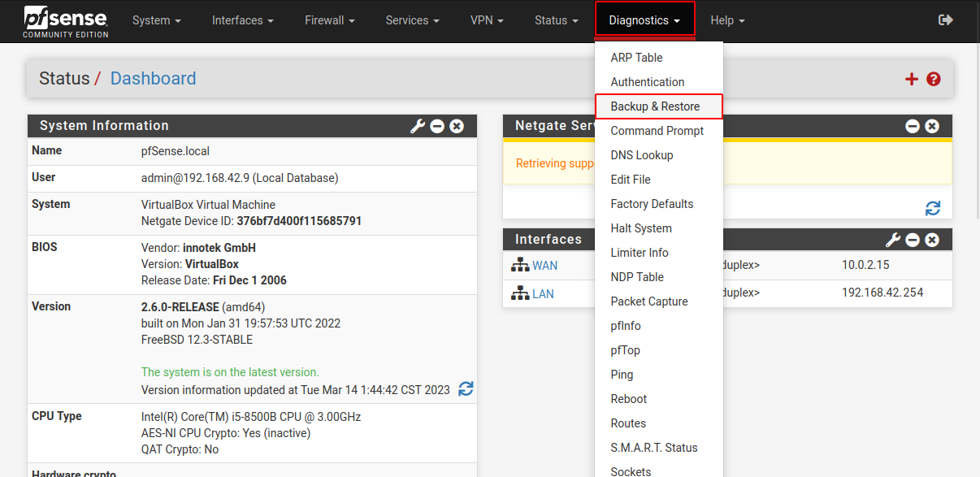Viewport: 980px width, 477px height.
Task: Select ARP Table from Diagnostics menu
Action: click(659, 58)
